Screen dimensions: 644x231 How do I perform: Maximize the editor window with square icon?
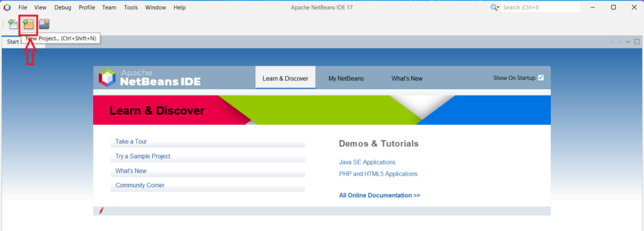(x=637, y=42)
